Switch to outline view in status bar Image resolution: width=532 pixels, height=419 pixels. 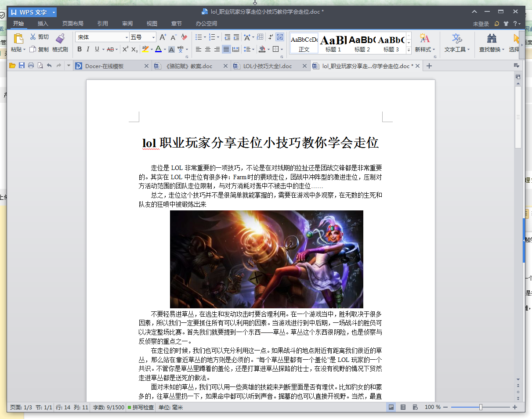point(403,408)
